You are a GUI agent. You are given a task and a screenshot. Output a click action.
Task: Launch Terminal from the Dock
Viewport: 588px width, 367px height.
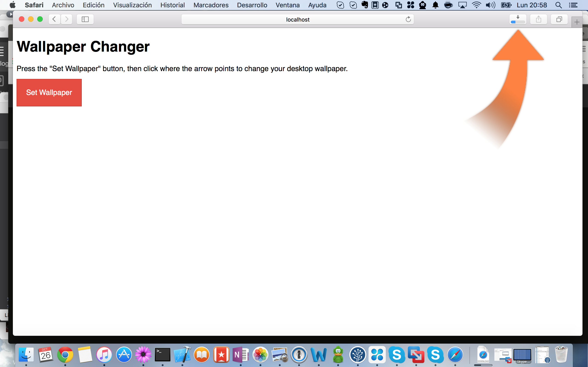click(x=163, y=355)
